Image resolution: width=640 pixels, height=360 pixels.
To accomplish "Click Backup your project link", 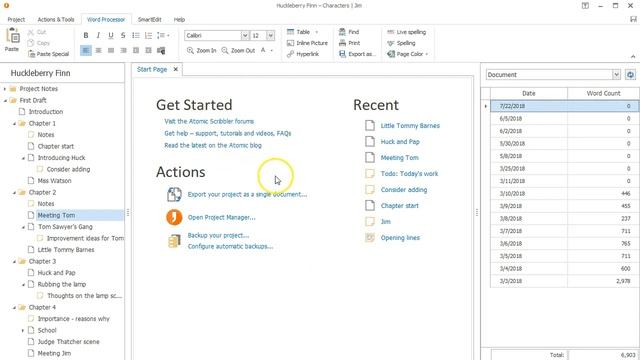I will [218, 236].
